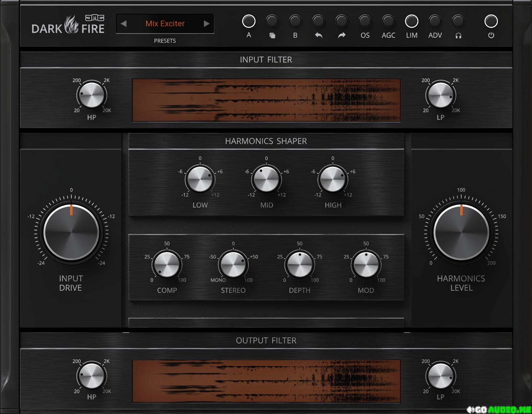Disable the LIM limiter toggle
532x414 pixels.
[x=411, y=21]
